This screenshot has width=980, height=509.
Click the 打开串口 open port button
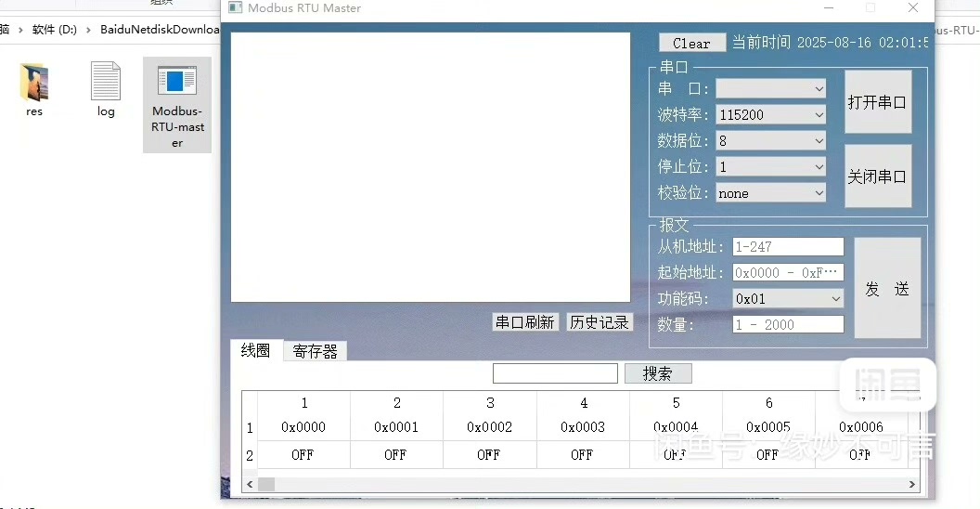coord(878,102)
